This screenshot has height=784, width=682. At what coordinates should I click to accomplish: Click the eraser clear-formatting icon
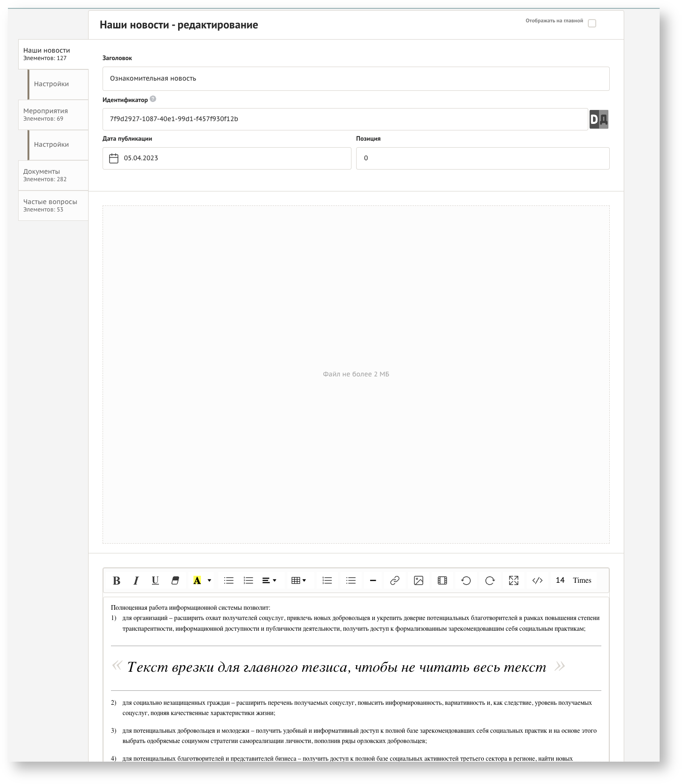tap(175, 580)
